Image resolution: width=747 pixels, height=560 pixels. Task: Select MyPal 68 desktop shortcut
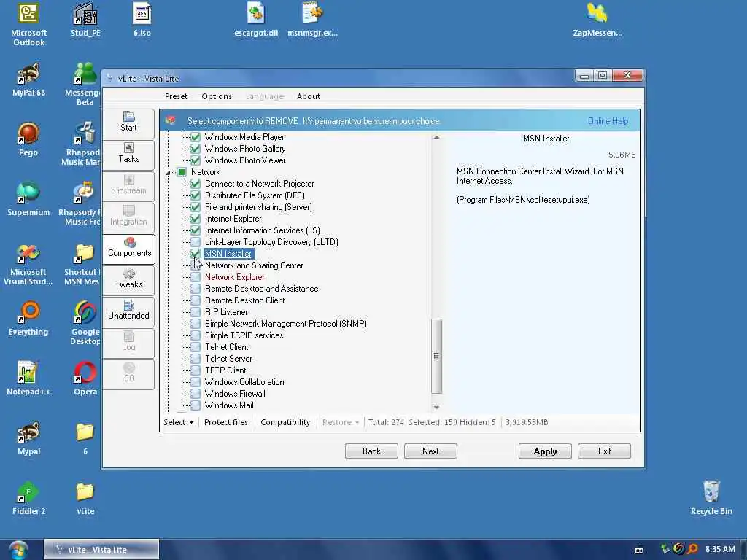tap(28, 80)
